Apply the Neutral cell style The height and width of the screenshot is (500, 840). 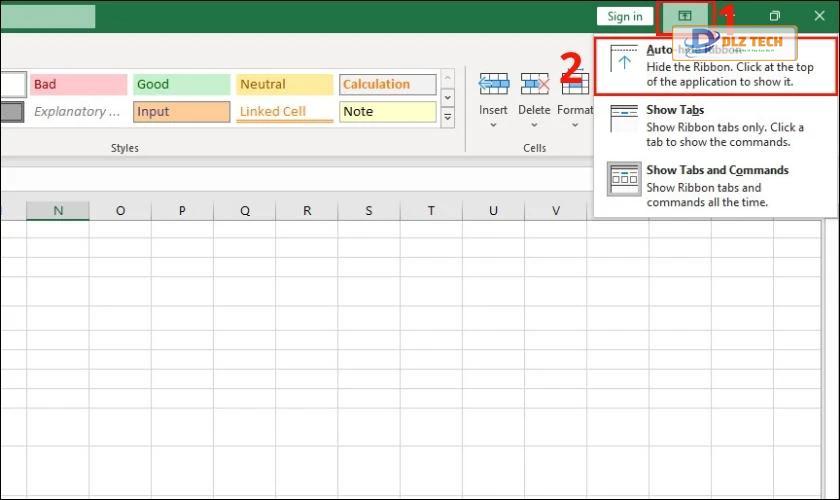[284, 84]
